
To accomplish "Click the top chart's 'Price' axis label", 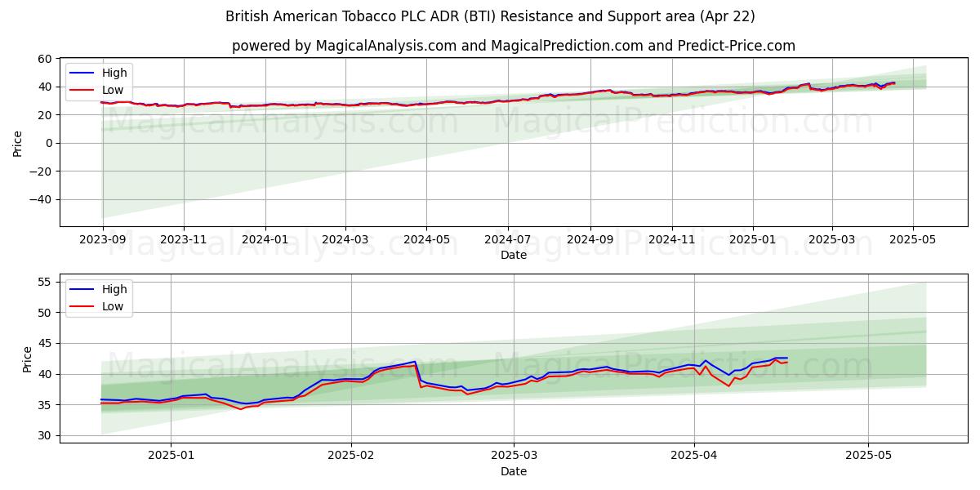I will [x=18, y=142].
